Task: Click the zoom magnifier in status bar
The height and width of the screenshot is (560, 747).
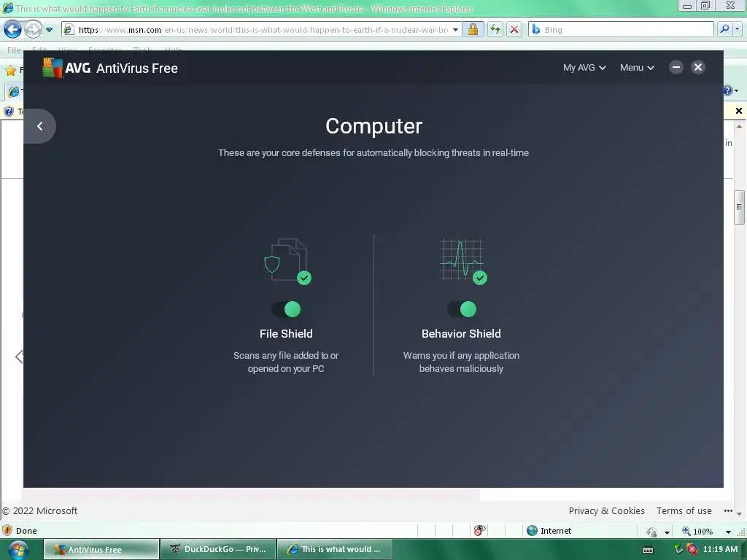Action: (x=686, y=531)
